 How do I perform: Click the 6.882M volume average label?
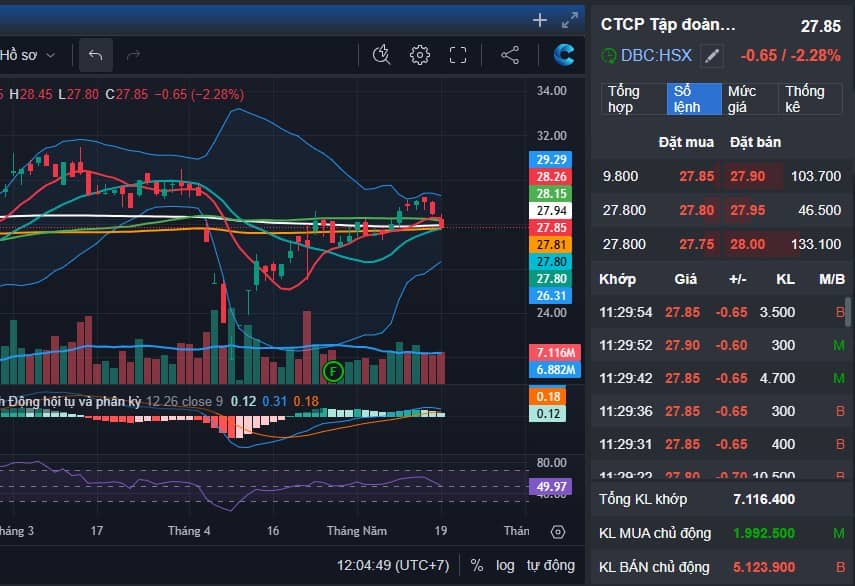pyautogui.click(x=555, y=369)
